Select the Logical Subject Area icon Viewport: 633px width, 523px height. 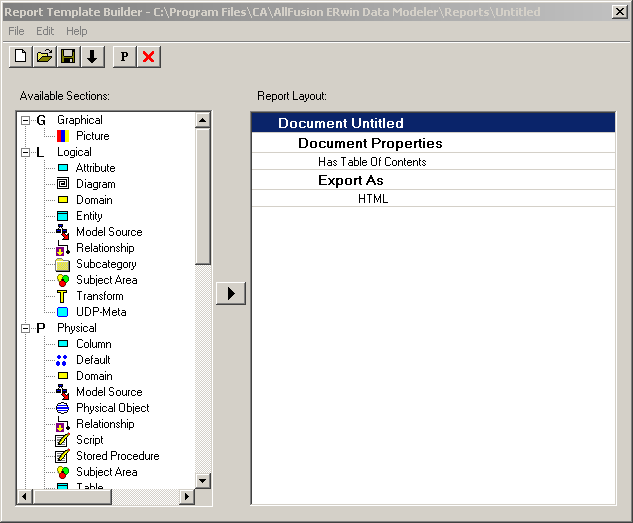point(63,280)
